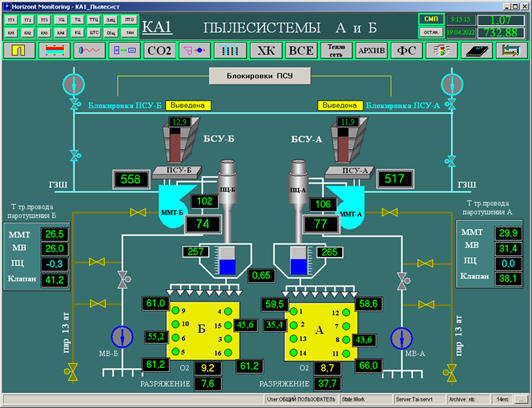Viewport: 532px width, 408px height.
Task: Click the traffic light toolbar icon
Action: [x=442, y=51]
